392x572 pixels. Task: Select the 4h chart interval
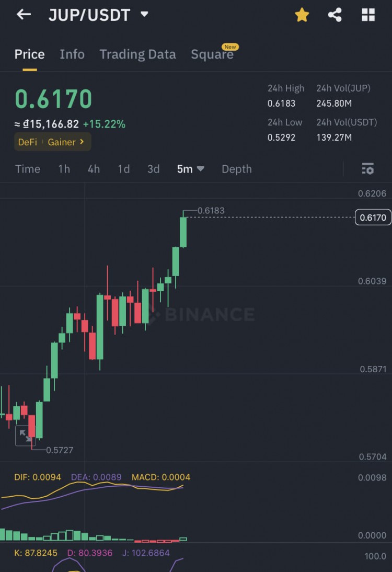(94, 169)
